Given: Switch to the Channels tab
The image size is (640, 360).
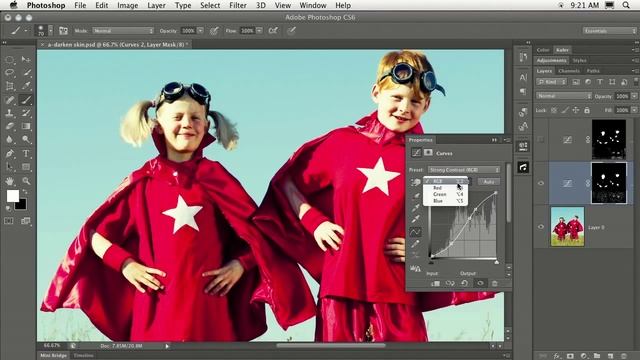Looking at the screenshot, I should coord(569,71).
